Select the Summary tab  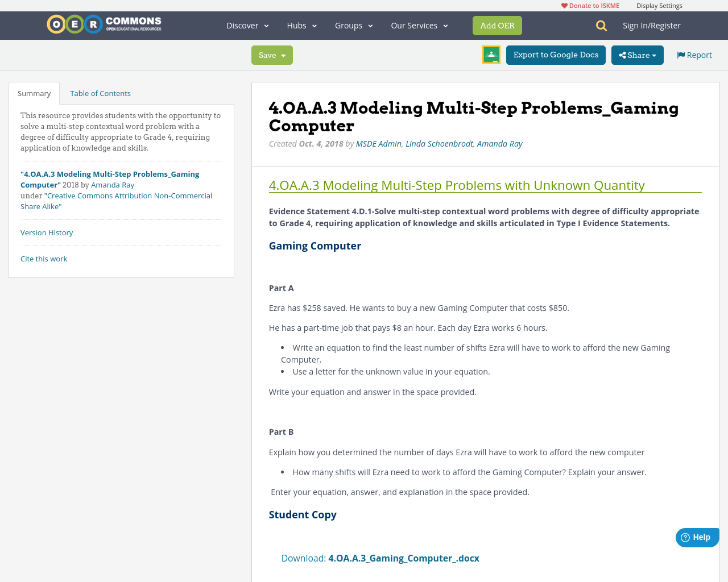(x=34, y=92)
